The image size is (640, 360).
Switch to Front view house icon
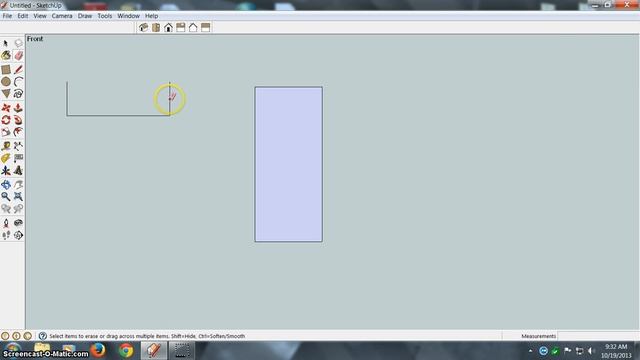(168, 27)
